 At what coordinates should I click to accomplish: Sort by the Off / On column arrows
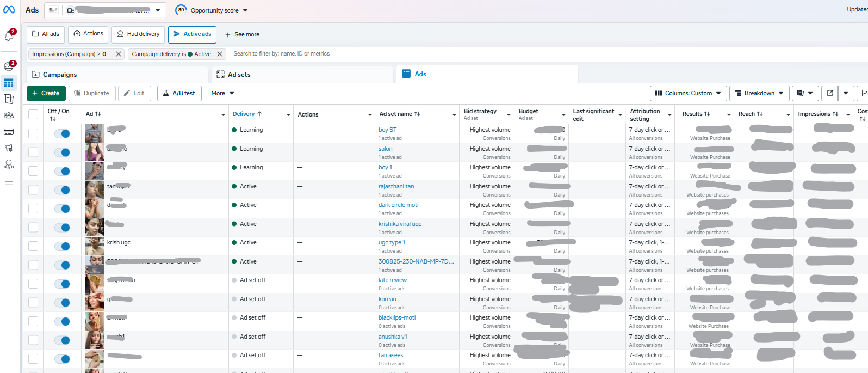click(53, 118)
